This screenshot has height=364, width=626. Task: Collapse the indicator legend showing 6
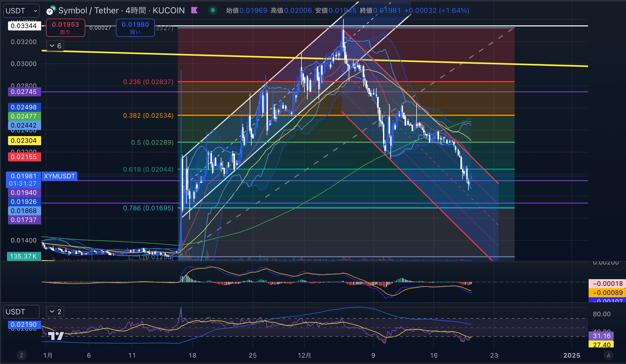click(56, 46)
